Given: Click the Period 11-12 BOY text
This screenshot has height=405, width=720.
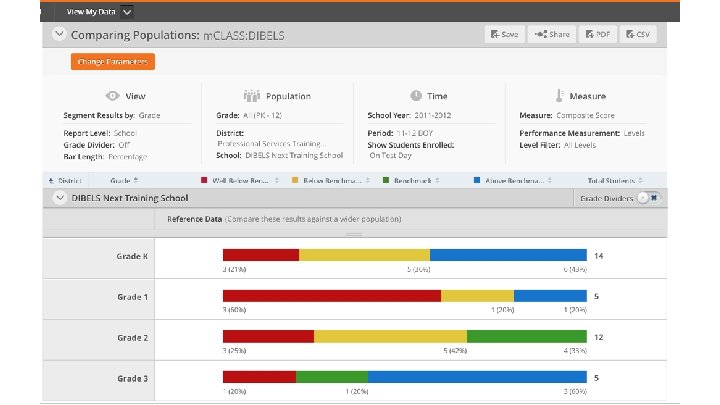Looking at the screenshot, I should [x=400, y=133].
